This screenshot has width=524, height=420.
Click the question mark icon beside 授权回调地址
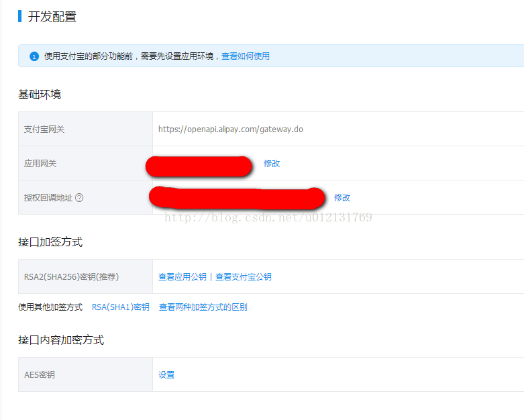pos(79,198)
